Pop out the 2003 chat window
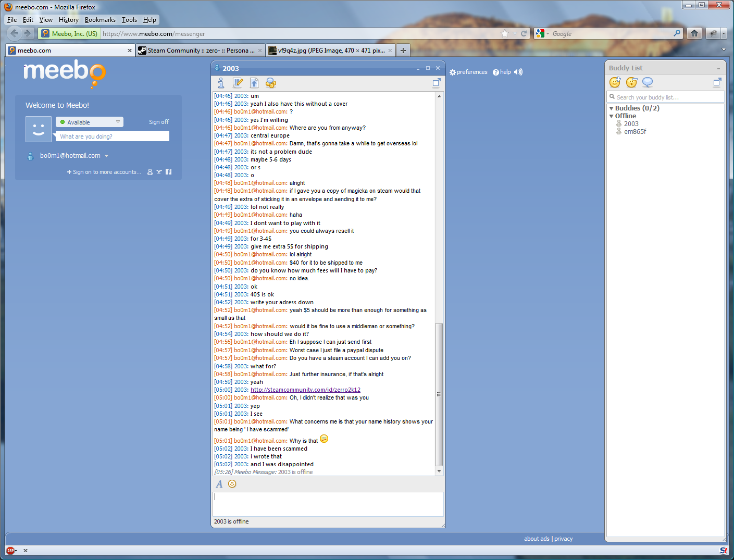Screen dimensions: 734x560 tap(437, 82)
